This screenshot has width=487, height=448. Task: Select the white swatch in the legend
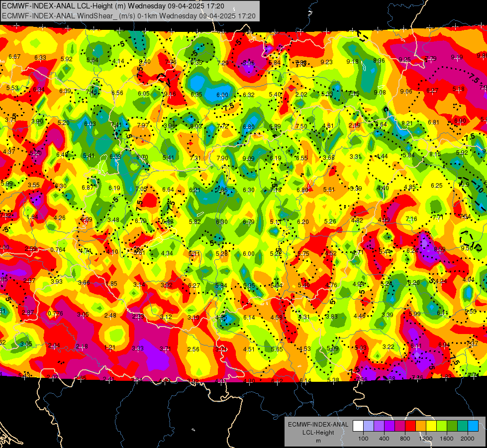point(358,426)
